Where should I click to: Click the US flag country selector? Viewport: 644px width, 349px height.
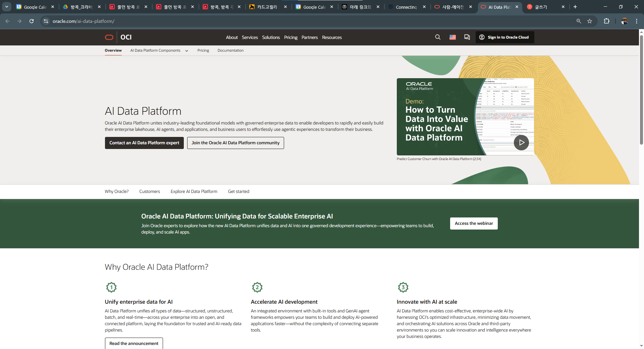click(452, 37)
